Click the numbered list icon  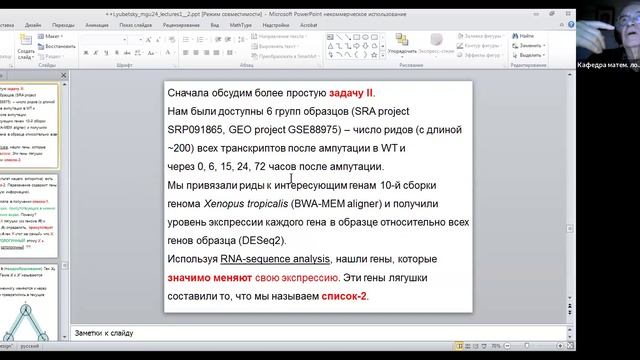(201, 40)
